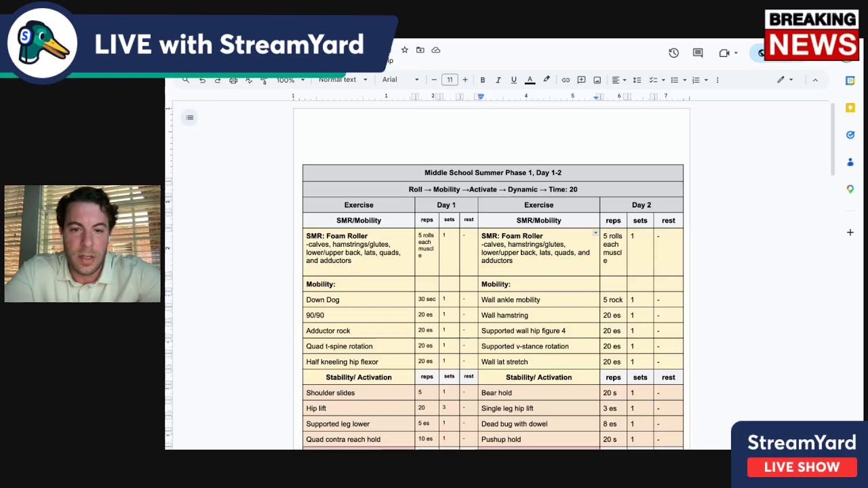Click the 'Day 1' header cell
Viewport: 868px width, 488px height.
(x=446, y=205)
